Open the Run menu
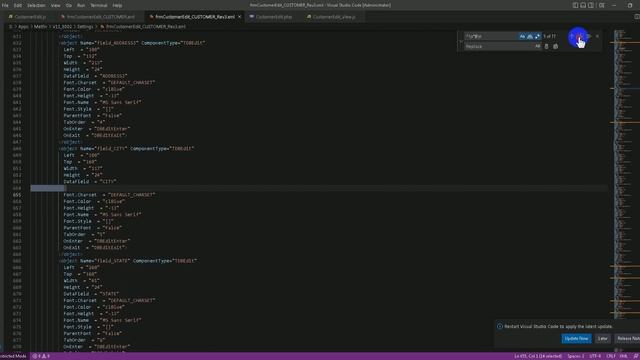 (81, 5)
